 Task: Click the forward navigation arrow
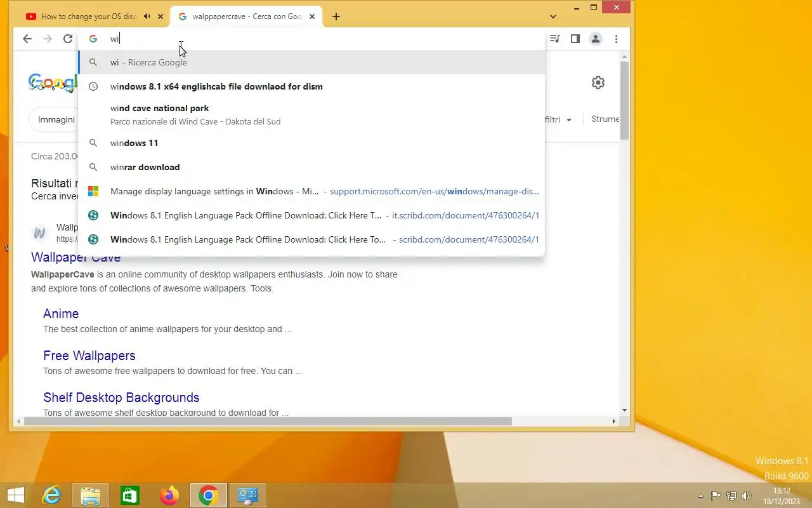coord(48,39)
